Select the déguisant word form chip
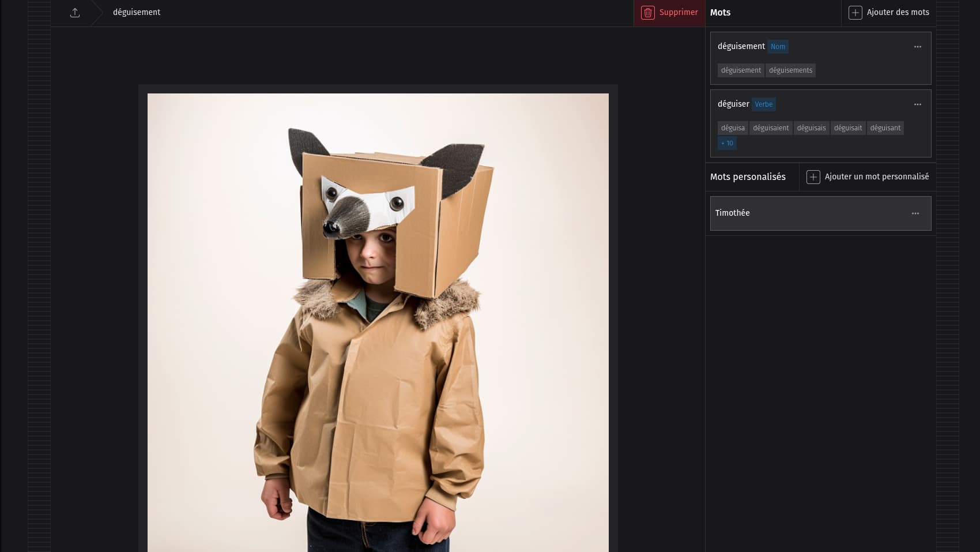This screenshot has height=552, width=980. pos(885,128)
